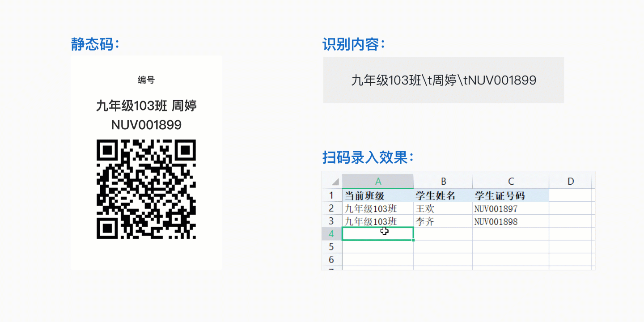The height and width of the screenshot is (322, 644).
Task: Click cell '学生姓名' header
Action: (x=443, y=195)
